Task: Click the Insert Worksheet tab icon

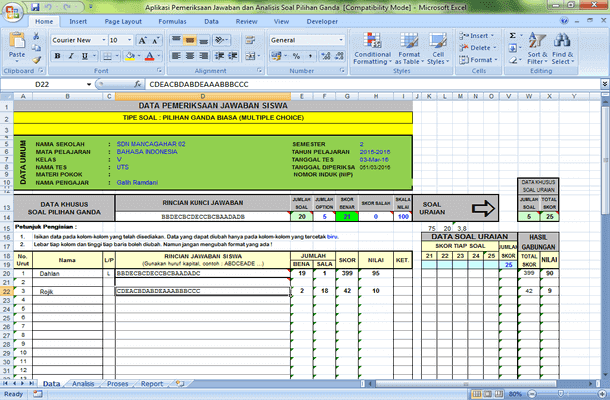Action: pyautogui.click(x=180, y=384)
